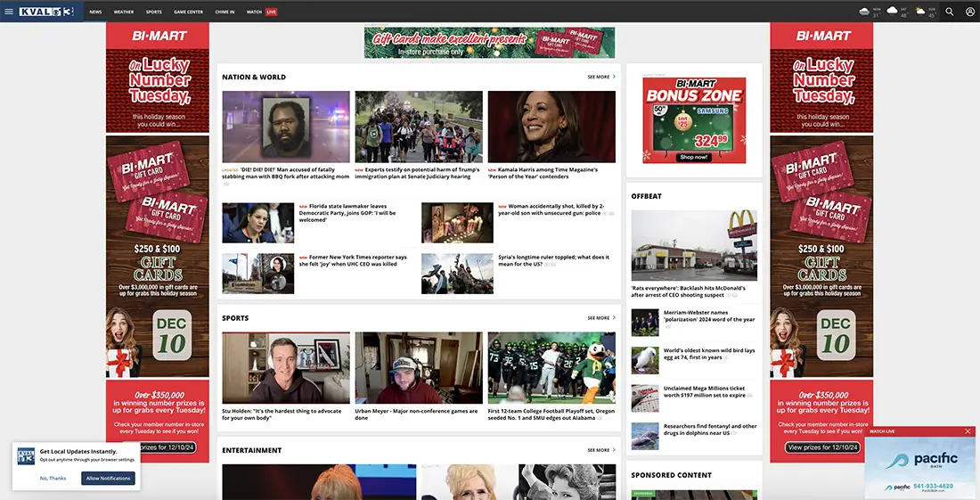The height and width of the screenshot is (500, 980).
Task: Open the Offbeat section heading
Action: click(x=646, y=196)
